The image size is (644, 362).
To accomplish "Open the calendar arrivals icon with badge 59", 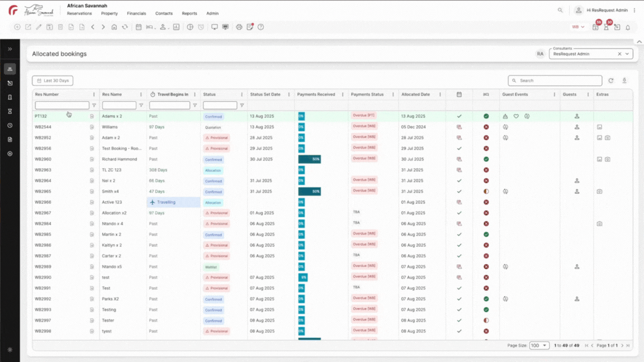I will pyautogui.click(x=596, y=26).
